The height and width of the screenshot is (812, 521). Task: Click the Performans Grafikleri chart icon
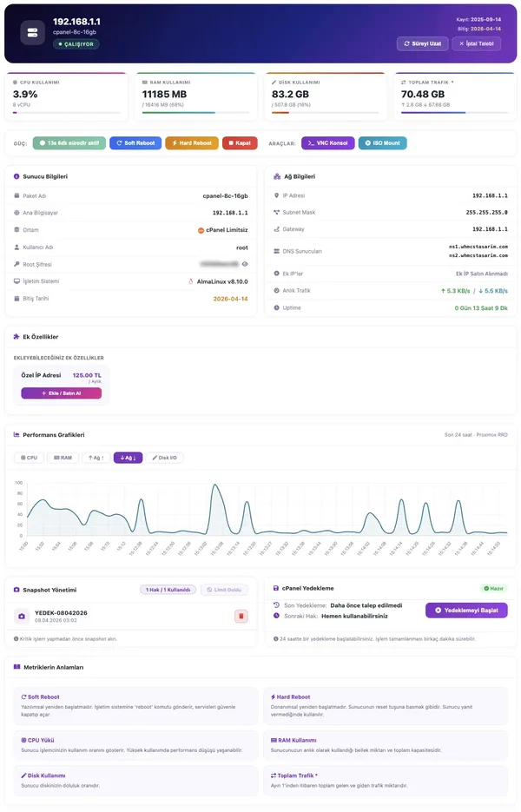(16, 434)
